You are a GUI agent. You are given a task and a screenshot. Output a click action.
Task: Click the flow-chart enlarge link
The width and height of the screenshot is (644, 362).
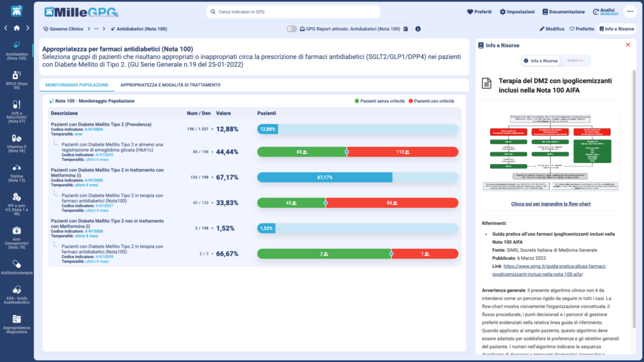(x=550, y=204)
